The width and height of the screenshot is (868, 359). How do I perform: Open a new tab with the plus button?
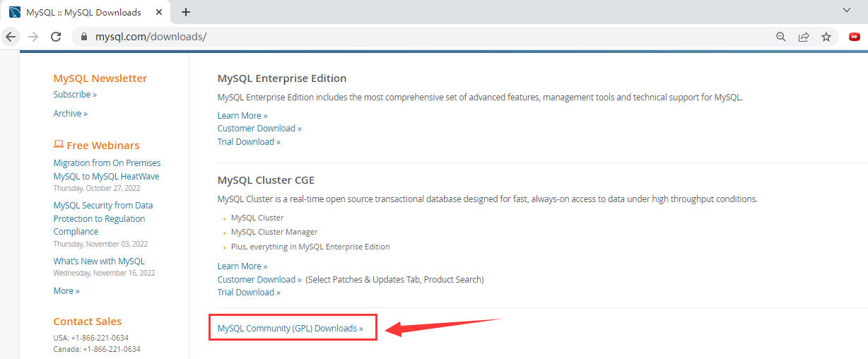click(x=186, y=12)
